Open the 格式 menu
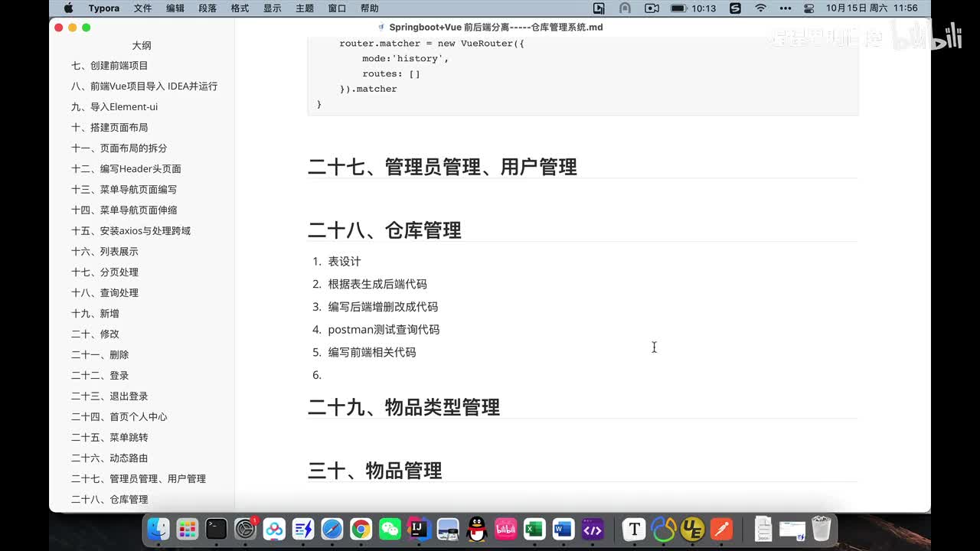The height and width of the screenshot is (551, 980). coord(240,8)
